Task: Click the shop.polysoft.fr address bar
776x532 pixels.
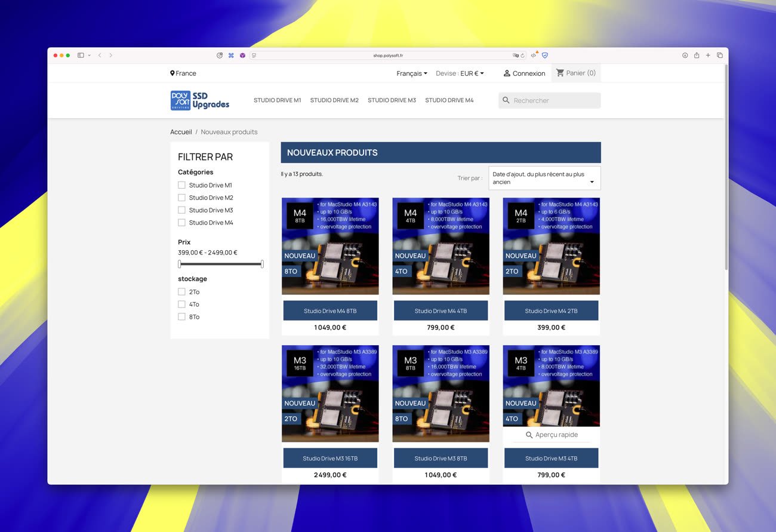Action: tap(388, 56)
